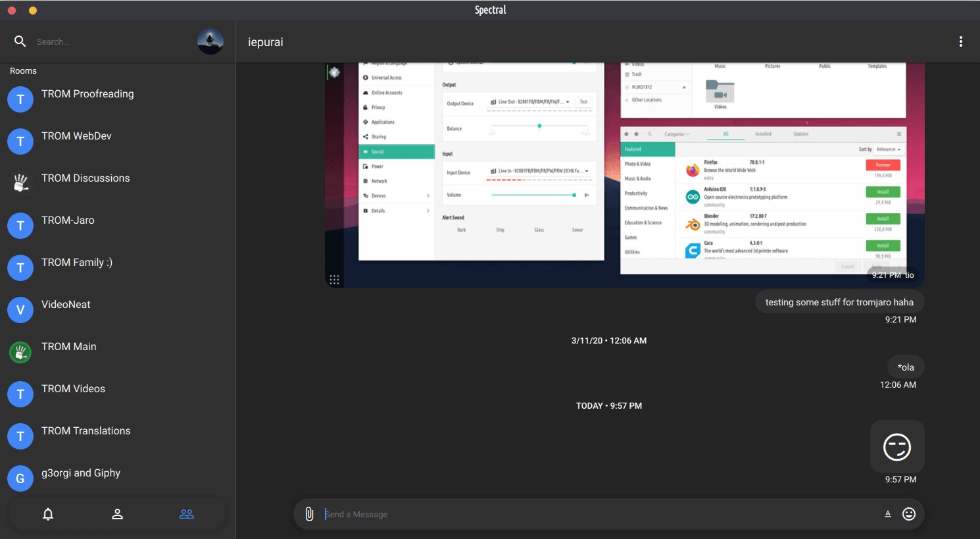
Task: Focus the Search rooms field
Action: click(112, 41)
